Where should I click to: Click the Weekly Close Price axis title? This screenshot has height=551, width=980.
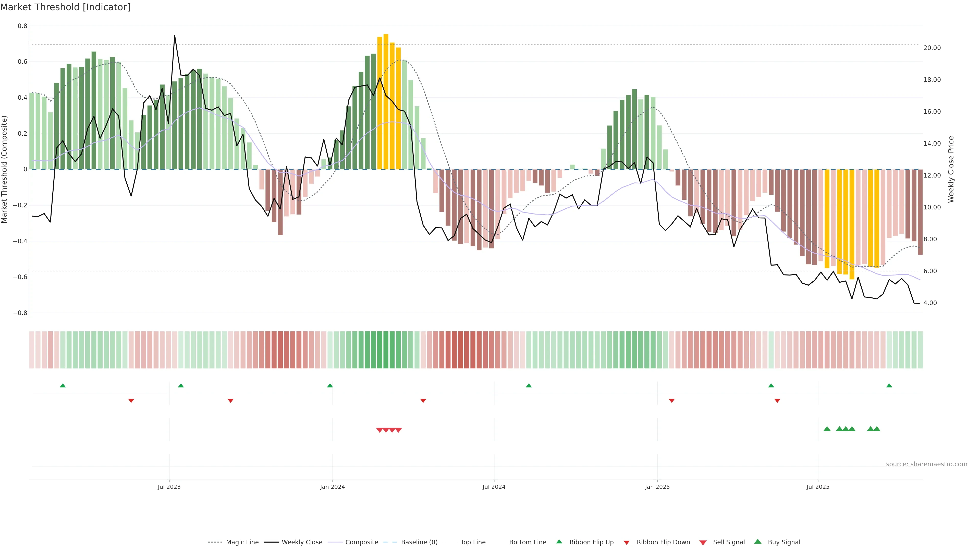(951, 169)
